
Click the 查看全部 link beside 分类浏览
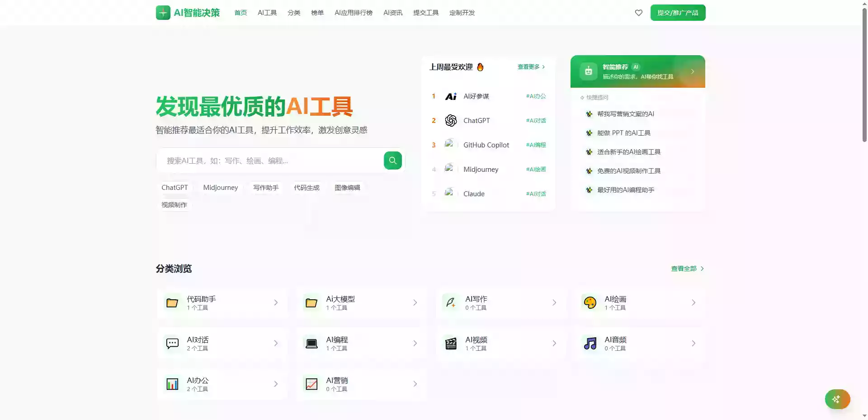[x=685, y=268]
